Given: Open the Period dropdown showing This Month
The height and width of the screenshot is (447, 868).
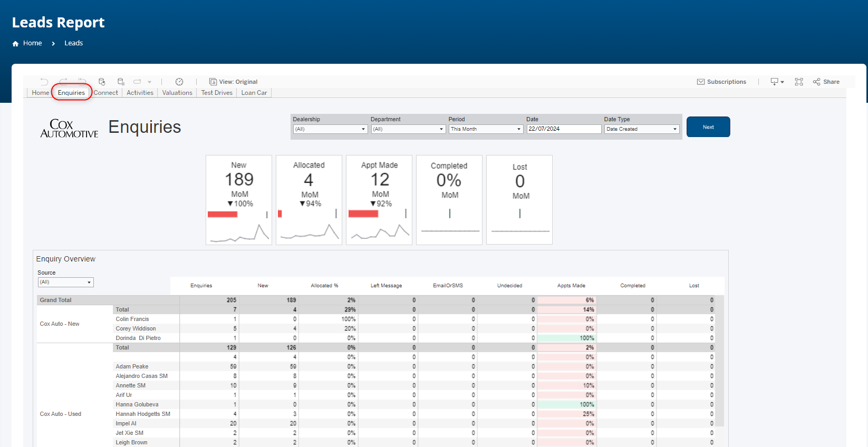Looking at the screenshot, I should click(x=486, y=129).
